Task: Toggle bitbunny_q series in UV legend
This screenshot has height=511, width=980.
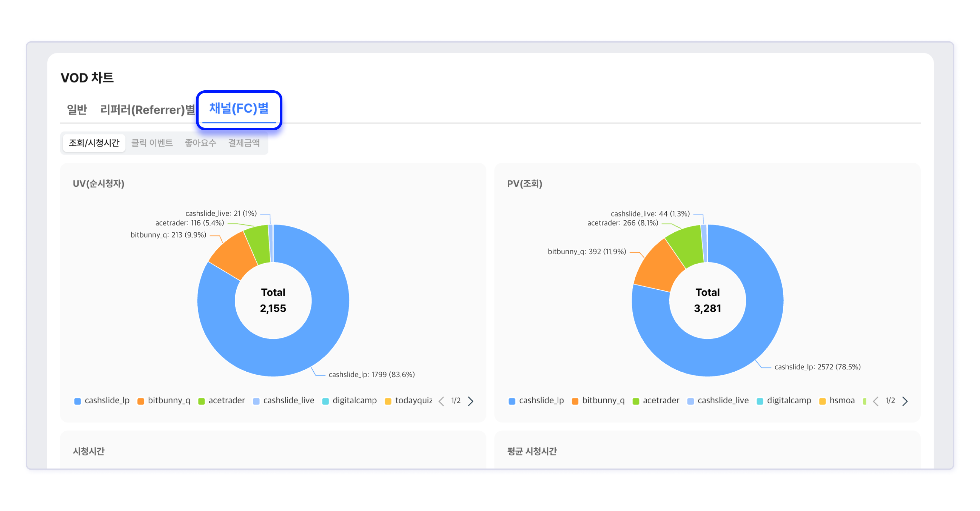Action: click(x=169, y=401)
